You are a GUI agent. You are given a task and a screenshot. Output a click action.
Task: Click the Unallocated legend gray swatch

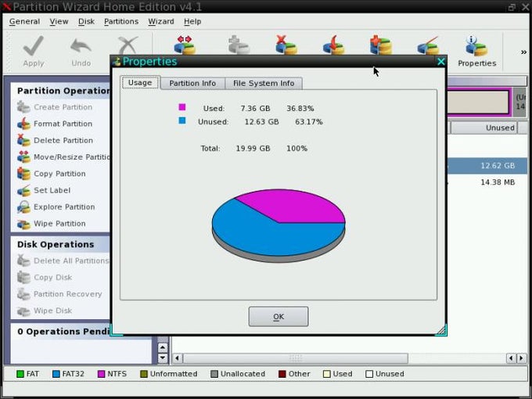[214, 374]
